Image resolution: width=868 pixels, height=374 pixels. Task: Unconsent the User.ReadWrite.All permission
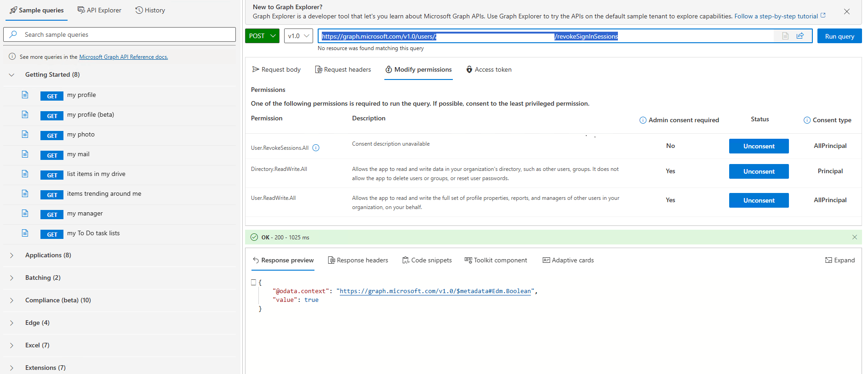759,200
